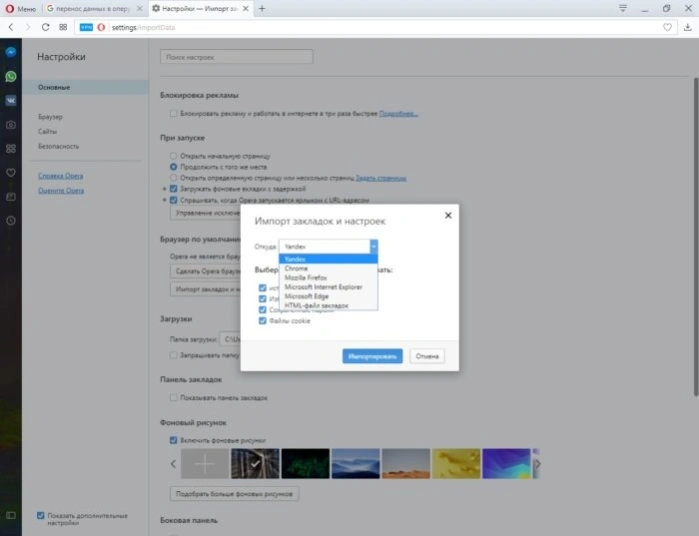The width and height of the screenshot is (699, 536).
Task: Select Основные settings section
Action: pyautogui.click(x=86, y=87)
